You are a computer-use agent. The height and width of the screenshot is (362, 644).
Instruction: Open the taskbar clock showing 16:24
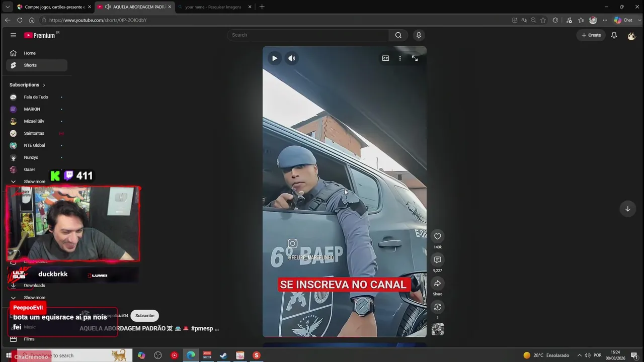coord(615,355)
